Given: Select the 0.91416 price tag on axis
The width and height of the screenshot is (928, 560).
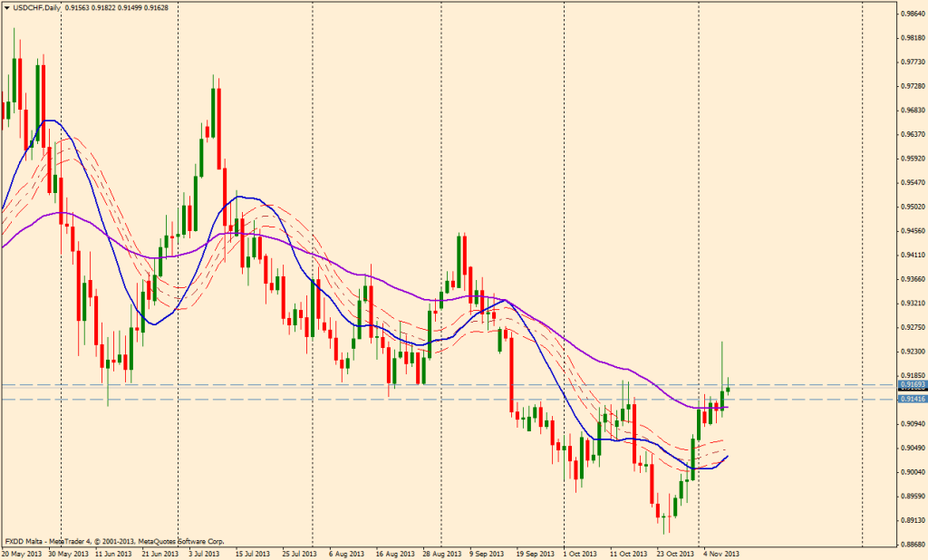Looking at the screenshot, I should pyautogui.click(x=912, y=399).
